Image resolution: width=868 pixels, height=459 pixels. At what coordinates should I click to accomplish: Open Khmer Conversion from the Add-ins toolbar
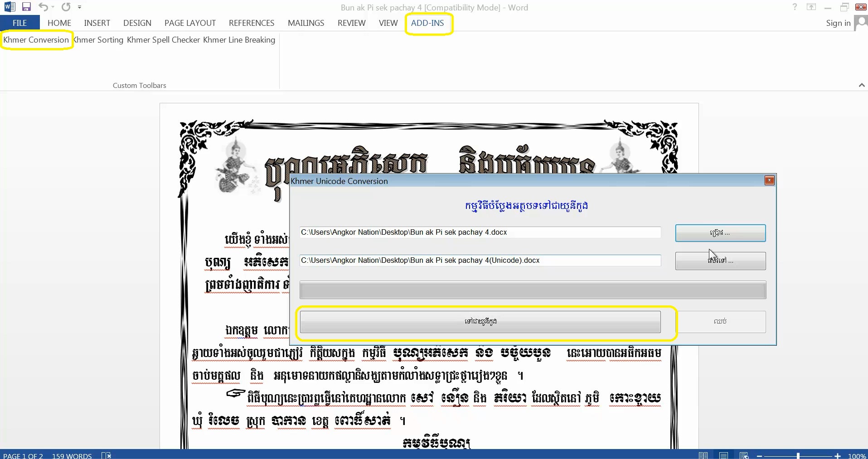click(36, 40)
